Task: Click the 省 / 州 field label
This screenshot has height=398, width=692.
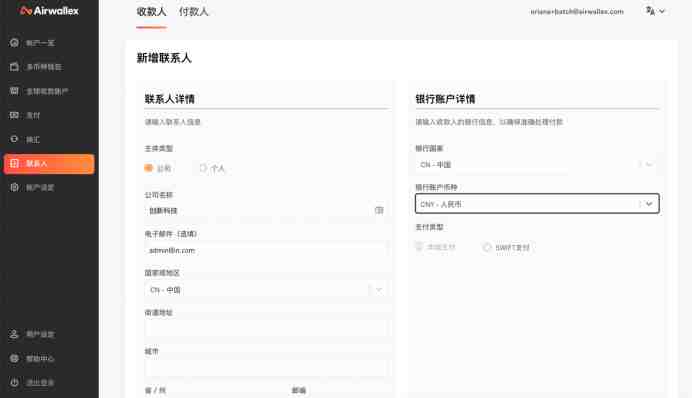Action: pyautogui.click(x=155, y=390)
